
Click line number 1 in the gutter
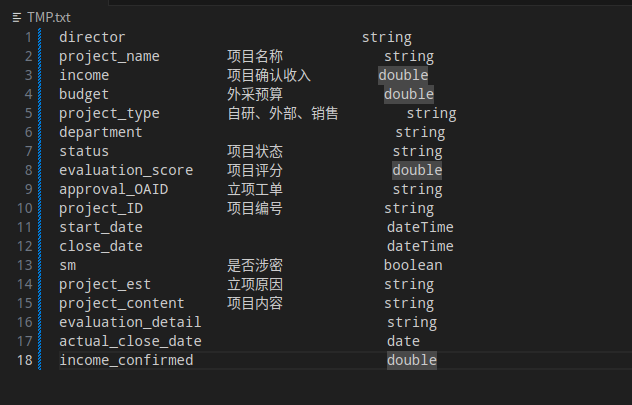(29, 37)
